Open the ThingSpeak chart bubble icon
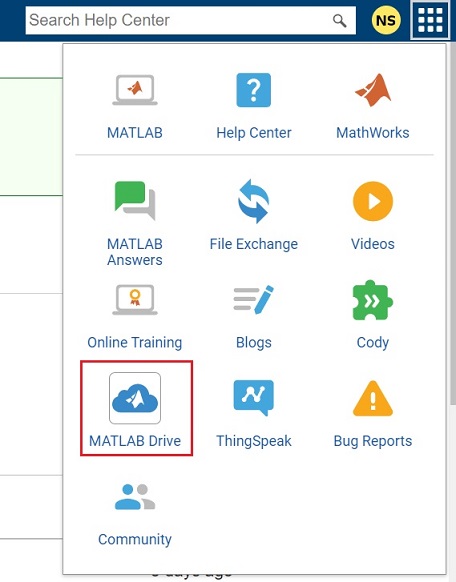This screenshot has width=456, height=582. [254, 398]
